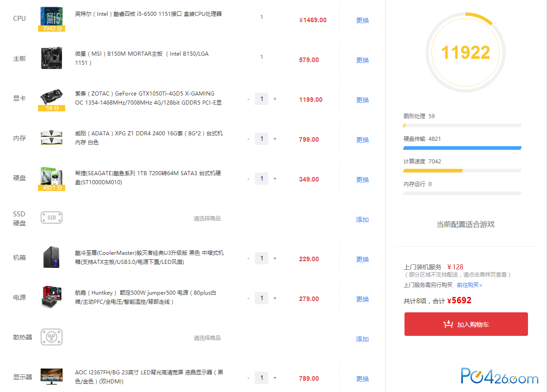Open the MSI B150M MORTAR product title

(142, 58)
